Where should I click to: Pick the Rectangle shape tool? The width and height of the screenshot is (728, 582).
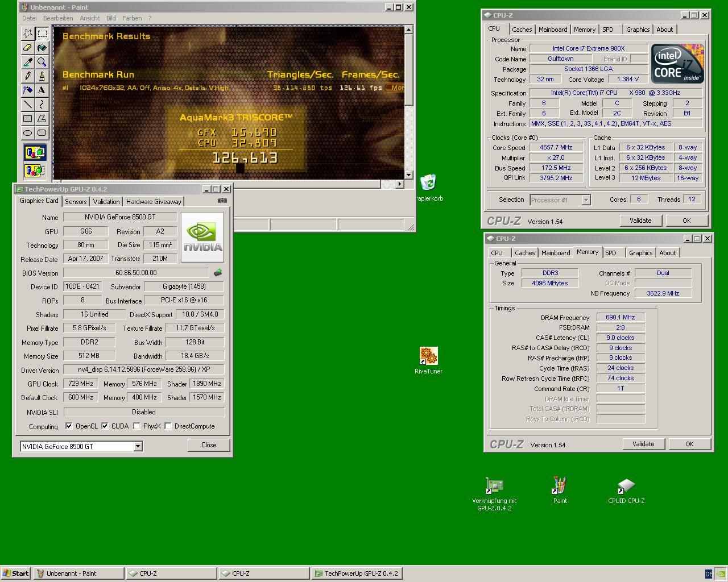point(27,119)
